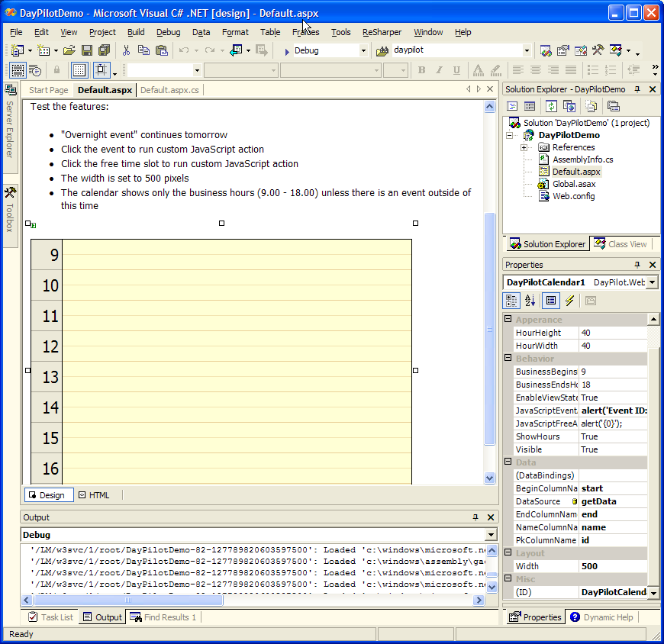The image size is (664, 644).
Task: Collapse the DayPilotDemo project node
Action: pyautogui.click(x=509, y=136)
